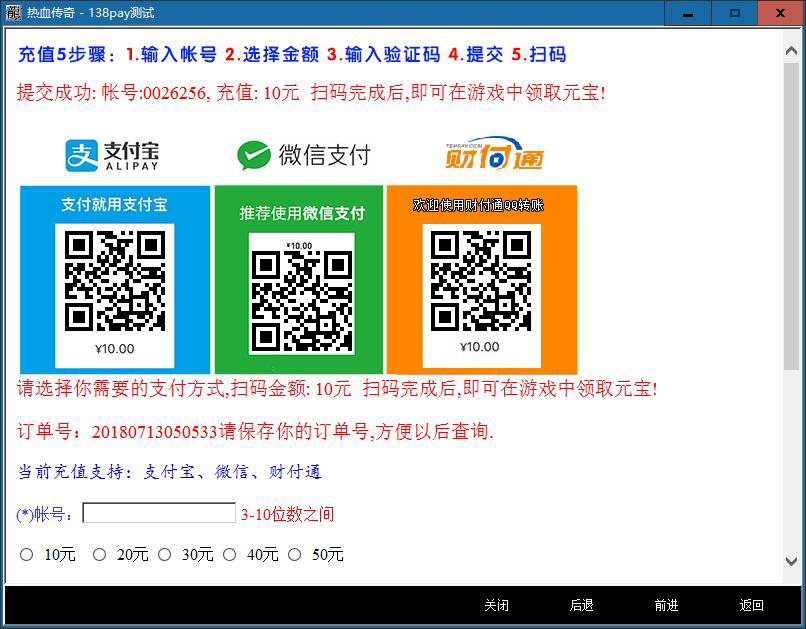Click the (*)帐号 field label
The image size is (806, 629).
coord(45,514)
